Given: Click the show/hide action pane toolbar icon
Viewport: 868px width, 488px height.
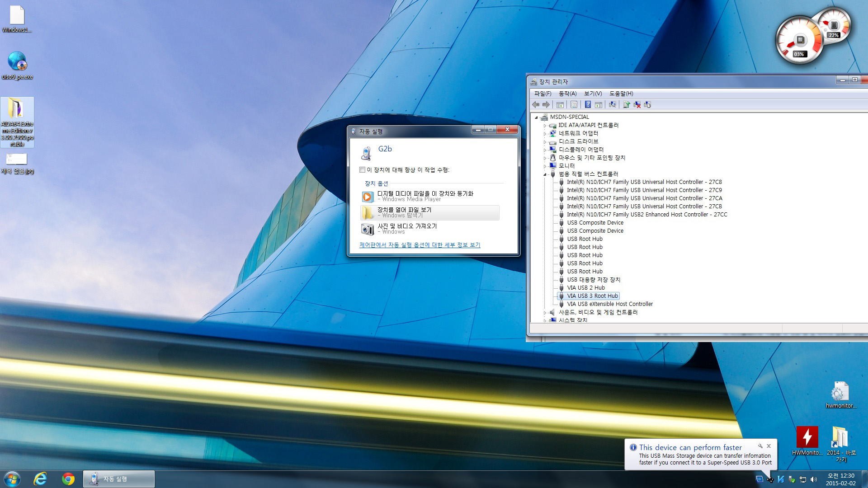Looking at the screenshot, I should point(599,104).
